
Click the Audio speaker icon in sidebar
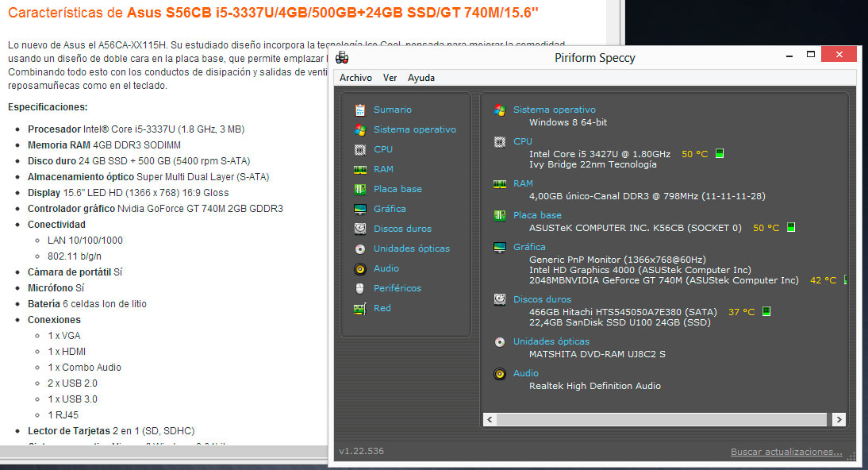[x=360, y=269]
